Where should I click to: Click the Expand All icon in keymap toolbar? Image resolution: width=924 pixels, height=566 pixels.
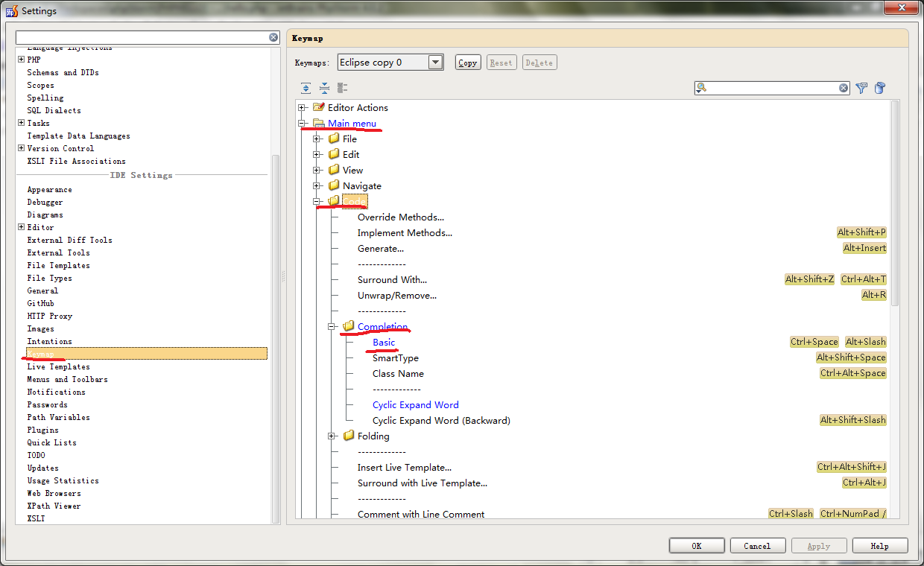click(306, 88)
